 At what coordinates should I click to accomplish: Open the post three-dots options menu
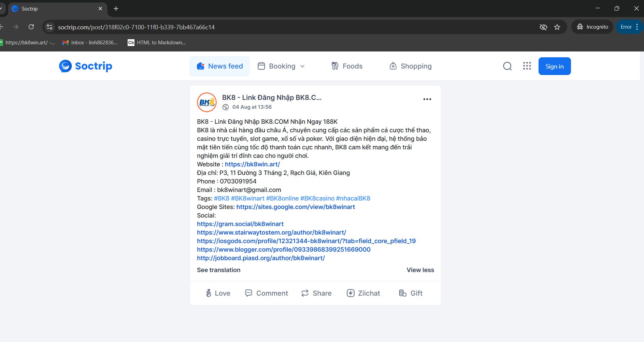427,99
